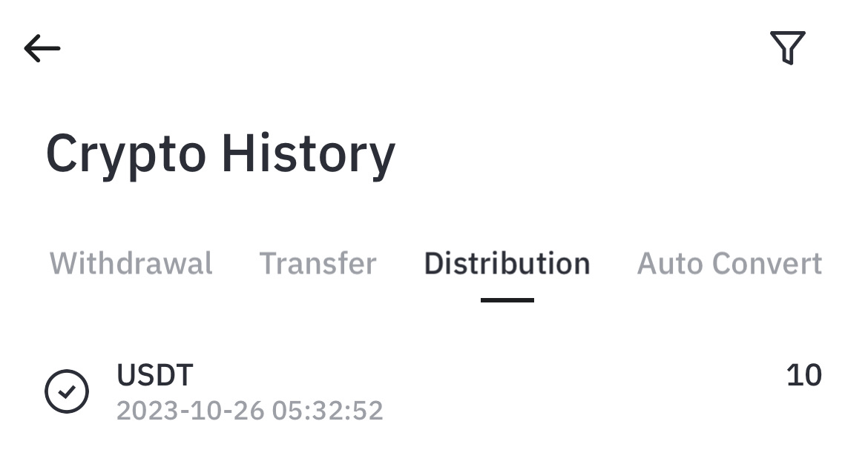868x470 pixels.
Task: Click the completed checkmark status icon
Action: [x=67, y=391]
